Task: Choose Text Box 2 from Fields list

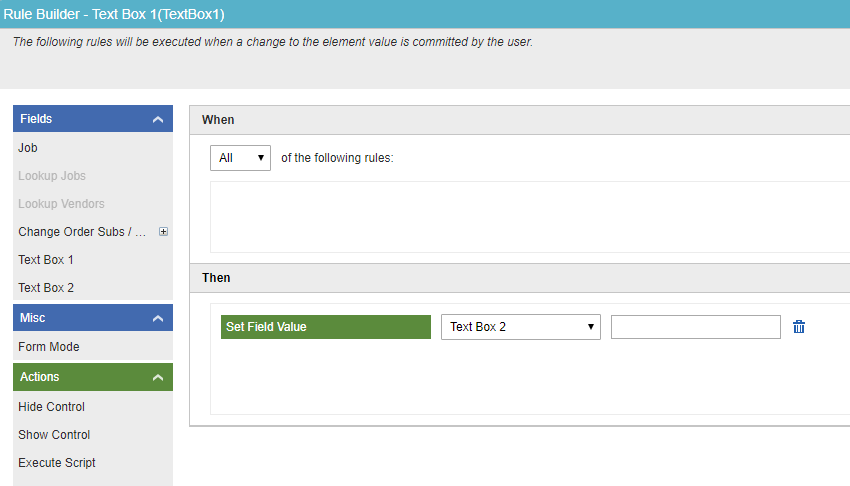Action: [x=46, y=288]
